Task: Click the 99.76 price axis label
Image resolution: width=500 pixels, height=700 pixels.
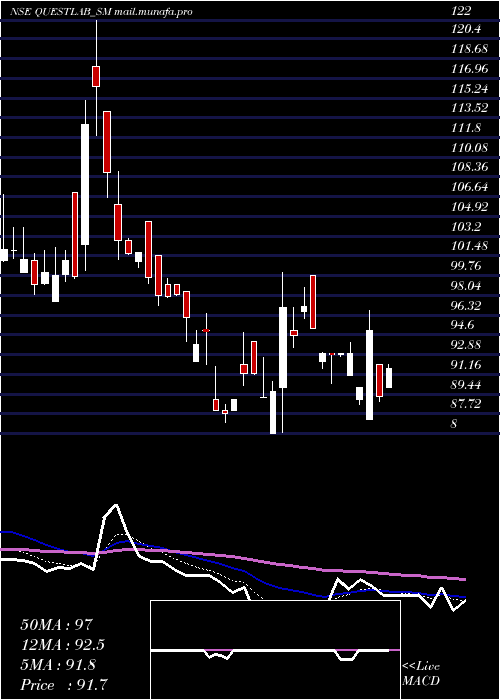Action: coord(466,266)
